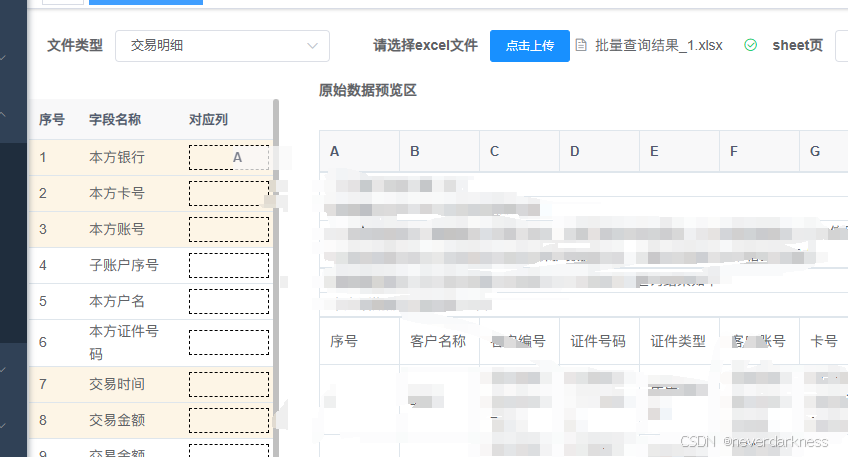
Task: Click the 原始数据预览区 heading
Action: (368, 90)
